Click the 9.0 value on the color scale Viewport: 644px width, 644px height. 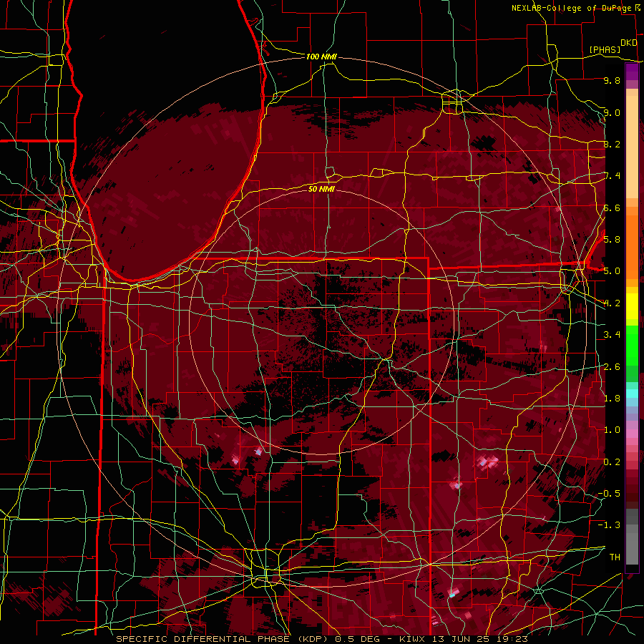612,112
